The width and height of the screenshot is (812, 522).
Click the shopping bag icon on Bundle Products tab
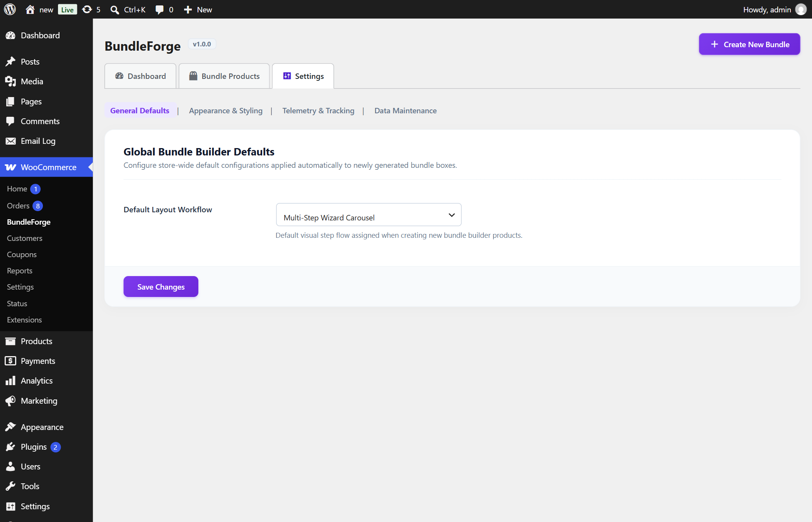193,76
